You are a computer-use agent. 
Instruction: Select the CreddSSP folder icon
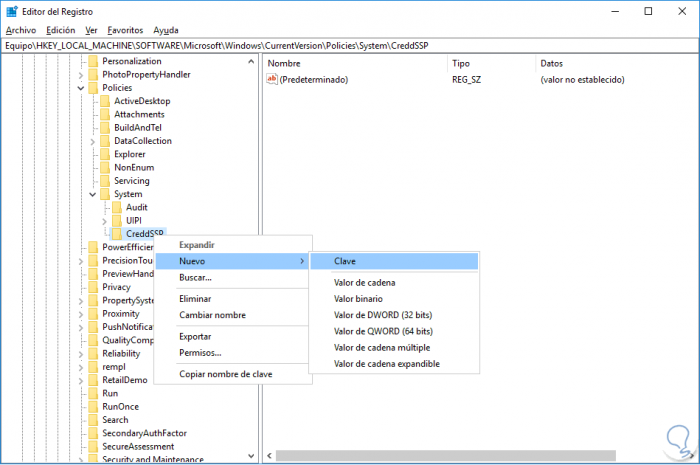coord(117,233)
